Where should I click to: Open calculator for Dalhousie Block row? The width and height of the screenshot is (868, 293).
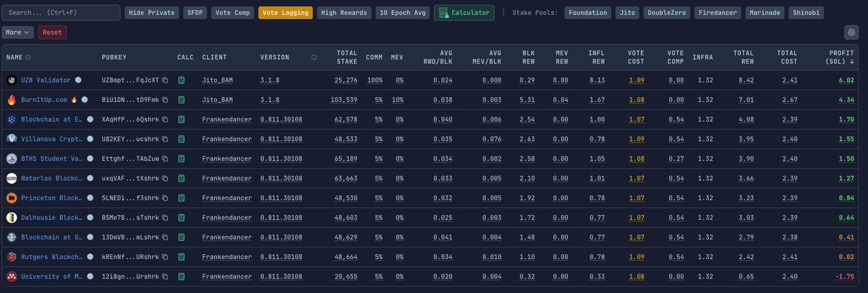(x=183, y=216)
